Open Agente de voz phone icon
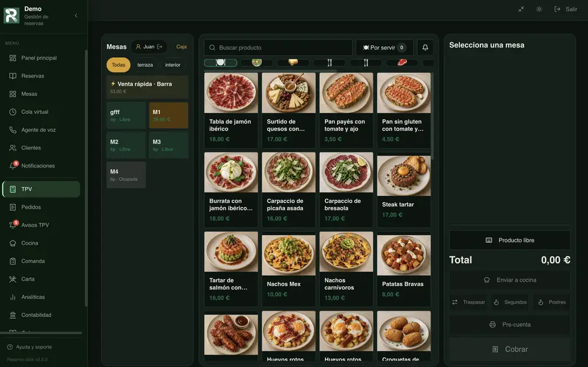Screen dimensions: 588x367 click(x=13, y=130)
